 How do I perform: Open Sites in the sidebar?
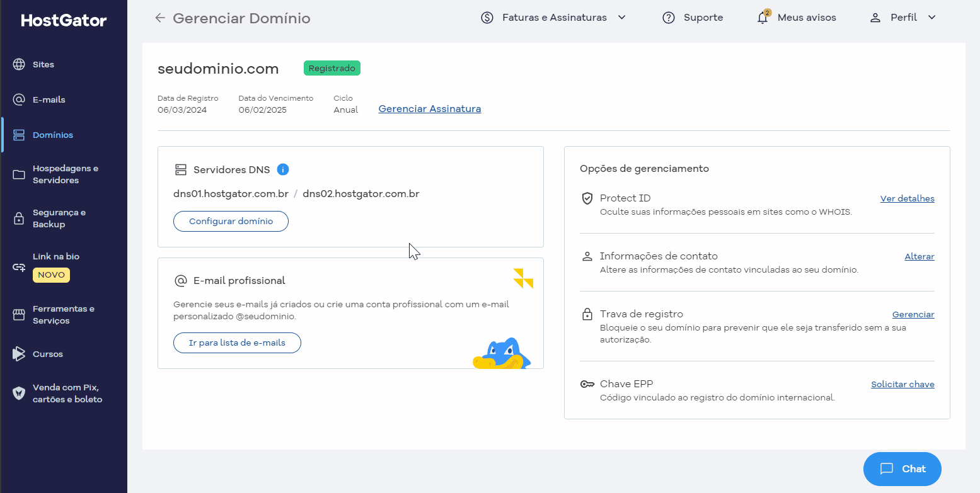point(43,64)
